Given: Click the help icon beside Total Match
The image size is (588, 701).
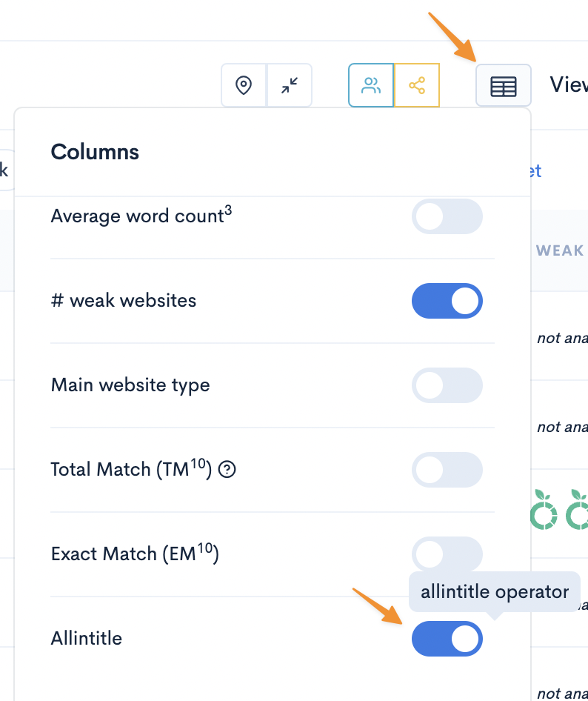Looking at the screenshot, I should [227, 469].
